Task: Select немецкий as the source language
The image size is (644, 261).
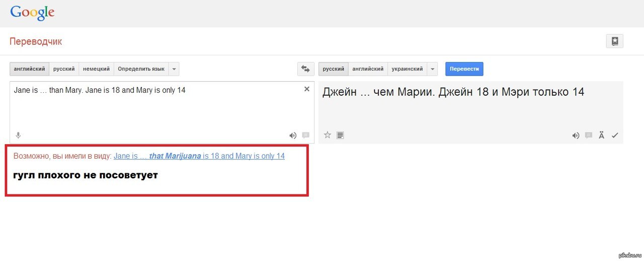Action: (x=96, y=69)
